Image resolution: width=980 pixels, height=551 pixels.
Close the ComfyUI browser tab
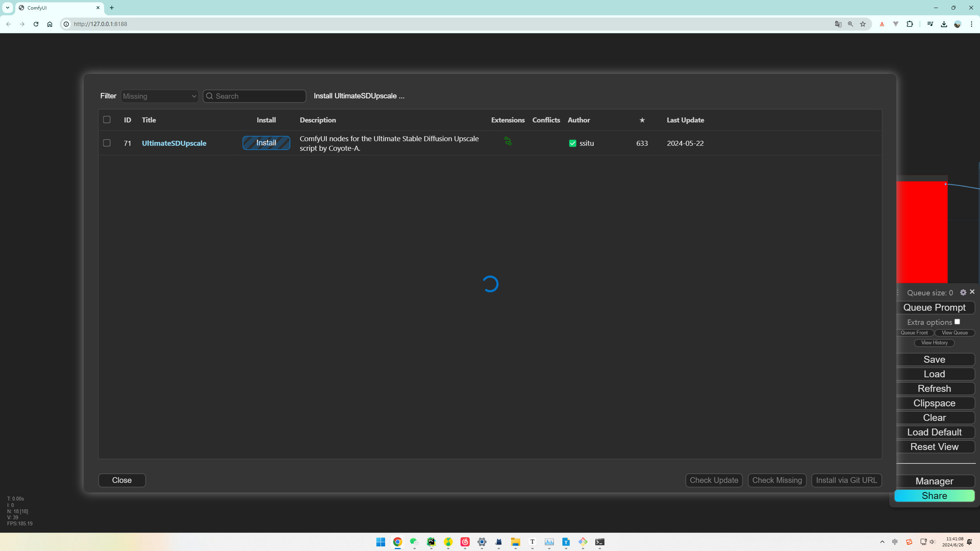(98, 8)
